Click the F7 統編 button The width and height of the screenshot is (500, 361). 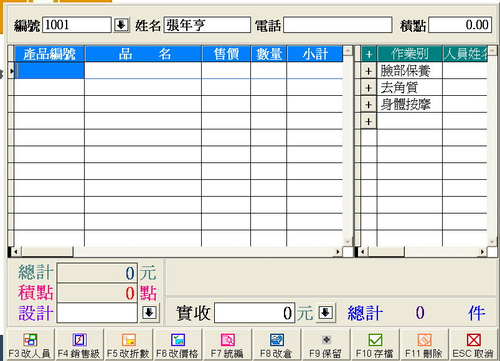[x=227, y=345]
